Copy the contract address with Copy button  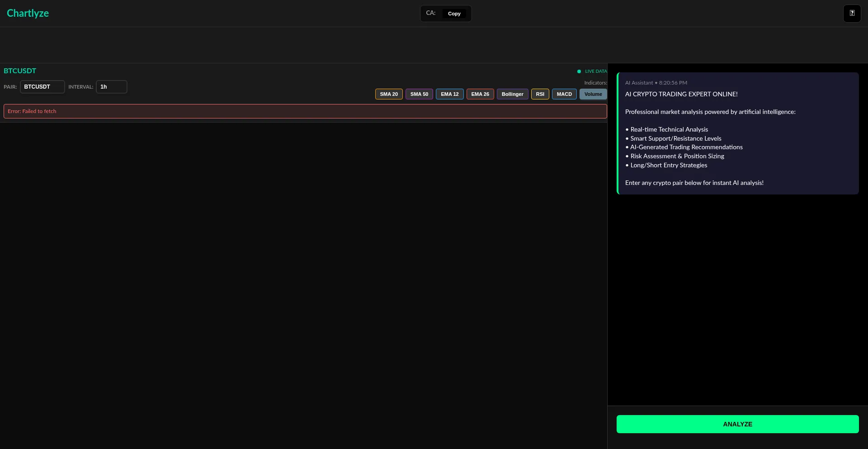tap(454, 14)
